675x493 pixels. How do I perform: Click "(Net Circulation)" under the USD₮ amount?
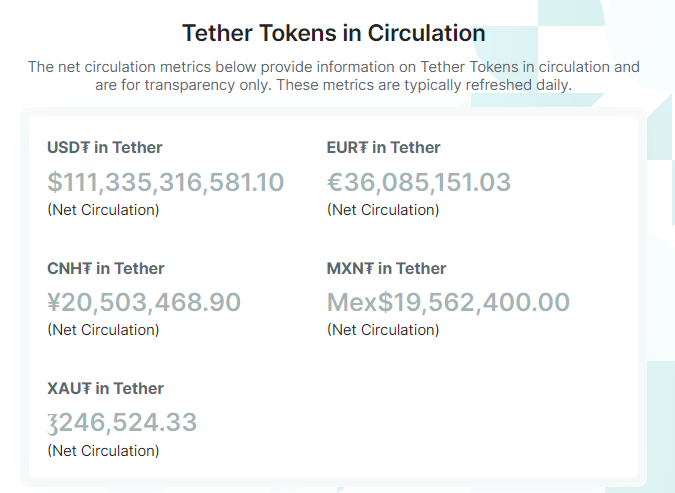[x=103, y=210]
